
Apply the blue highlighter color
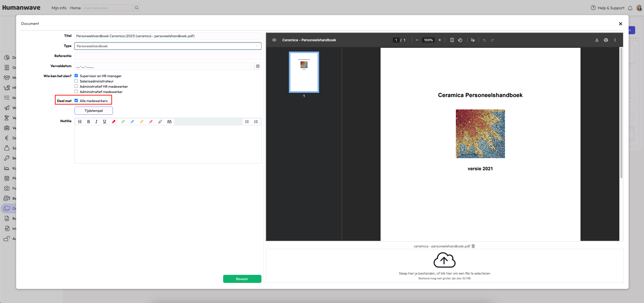pyautogui.click(x=132, y=122)
